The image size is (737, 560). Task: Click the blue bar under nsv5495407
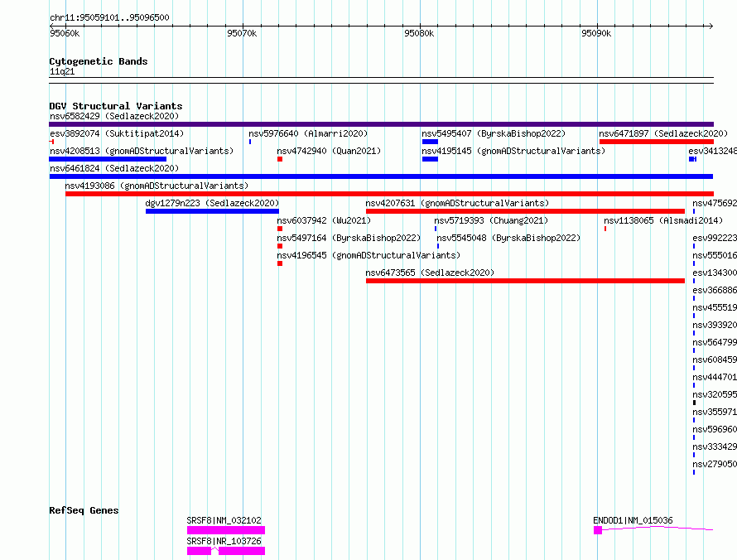tap(430, 142)
